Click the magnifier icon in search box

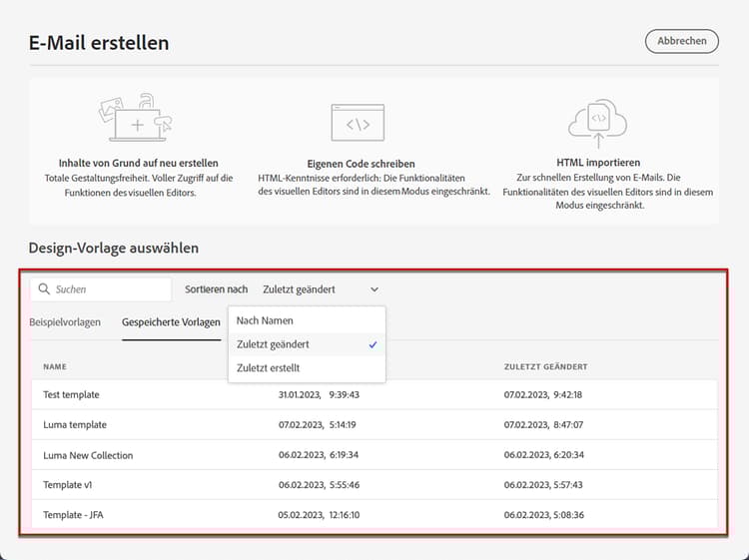click(x=44, y=288)
